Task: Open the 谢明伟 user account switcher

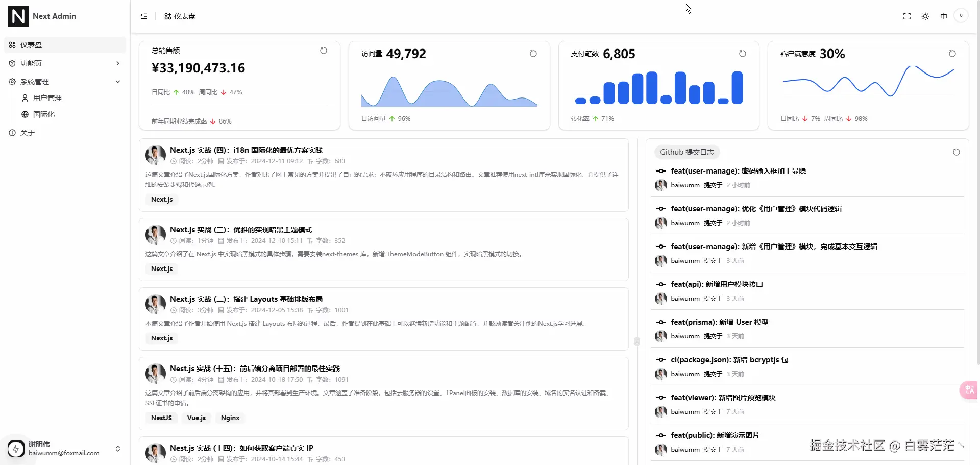Action: (x=65, y=449)
